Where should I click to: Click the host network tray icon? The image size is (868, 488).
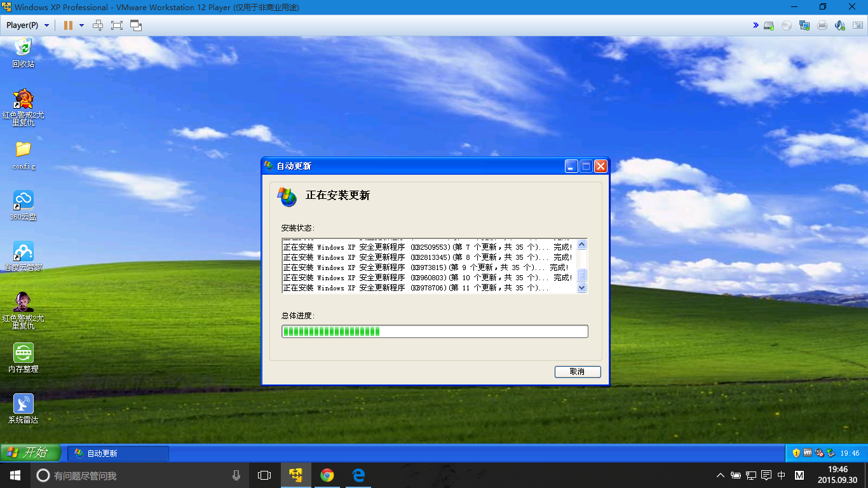(751, 475)
